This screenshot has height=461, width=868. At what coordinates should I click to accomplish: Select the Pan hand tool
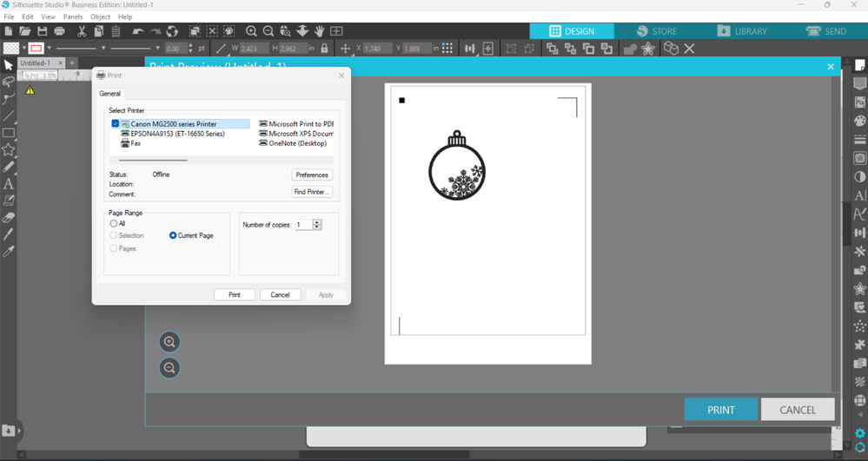(320, 31)
